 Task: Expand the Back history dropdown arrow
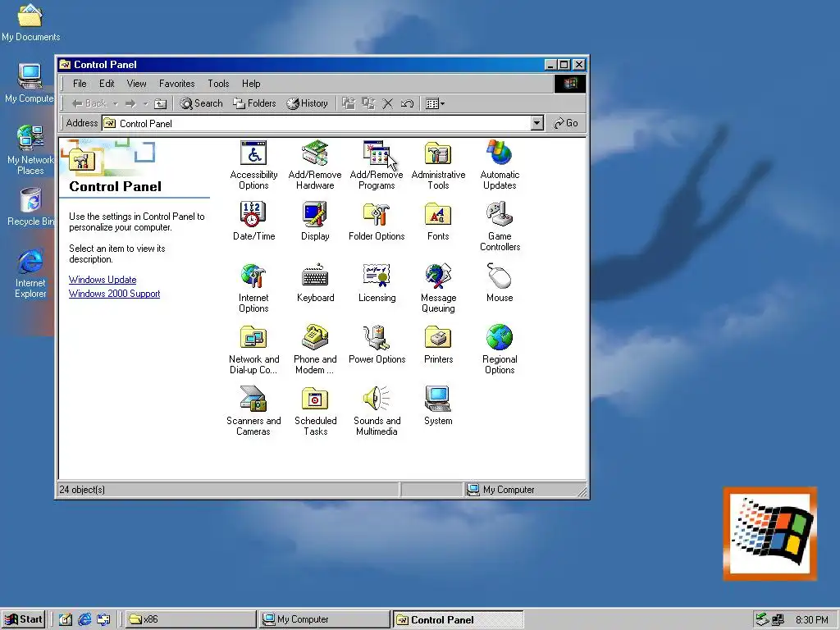tap(115, 104)
